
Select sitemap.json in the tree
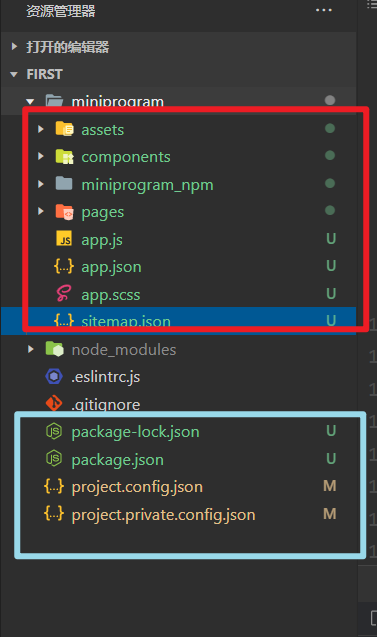click(x=178, y=321)
